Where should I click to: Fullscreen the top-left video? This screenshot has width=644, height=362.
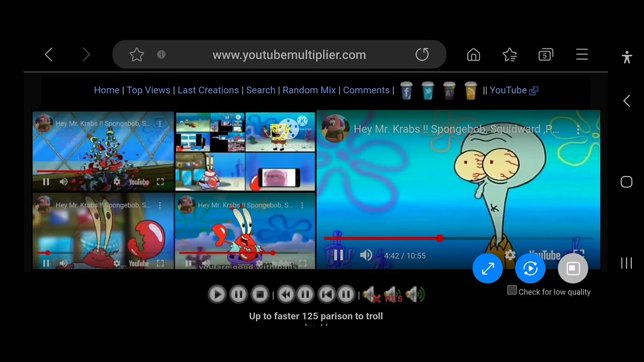tap(160, 182)
